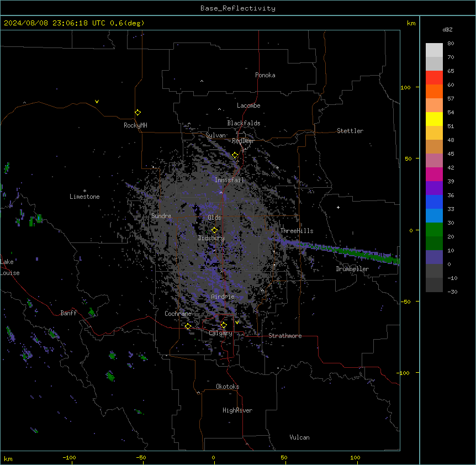Click the white caret marker west of Ponoka
The width and height of the screenshot is (476, 465).
[202, 81]
